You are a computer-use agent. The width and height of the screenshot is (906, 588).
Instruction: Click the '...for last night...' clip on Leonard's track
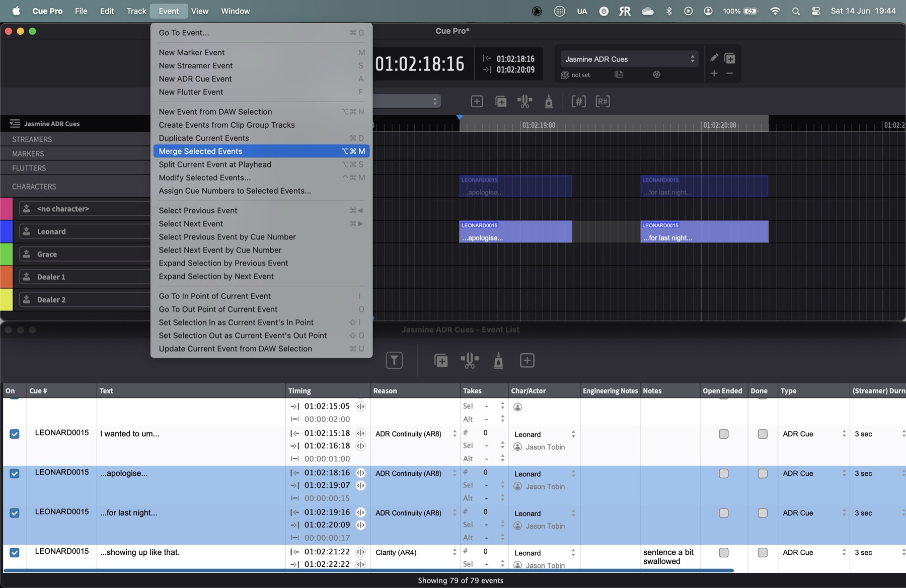pos(704,232)
